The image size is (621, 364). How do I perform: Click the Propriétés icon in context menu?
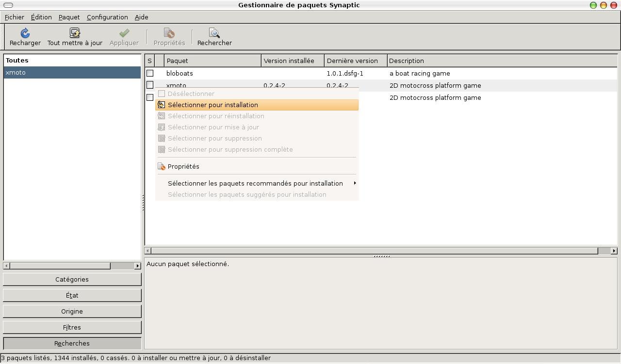162,166
